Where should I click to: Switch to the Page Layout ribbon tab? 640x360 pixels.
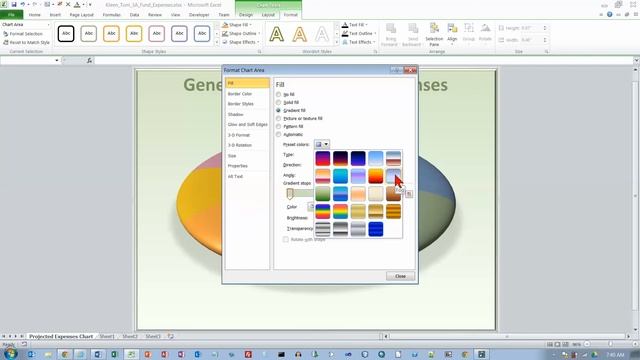(82, 15)
